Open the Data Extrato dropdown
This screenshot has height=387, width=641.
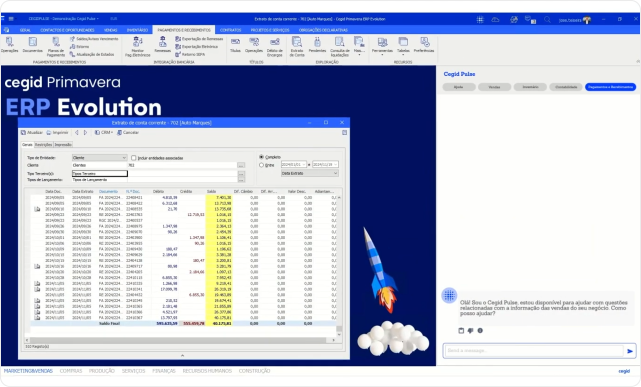click(309, 173)
